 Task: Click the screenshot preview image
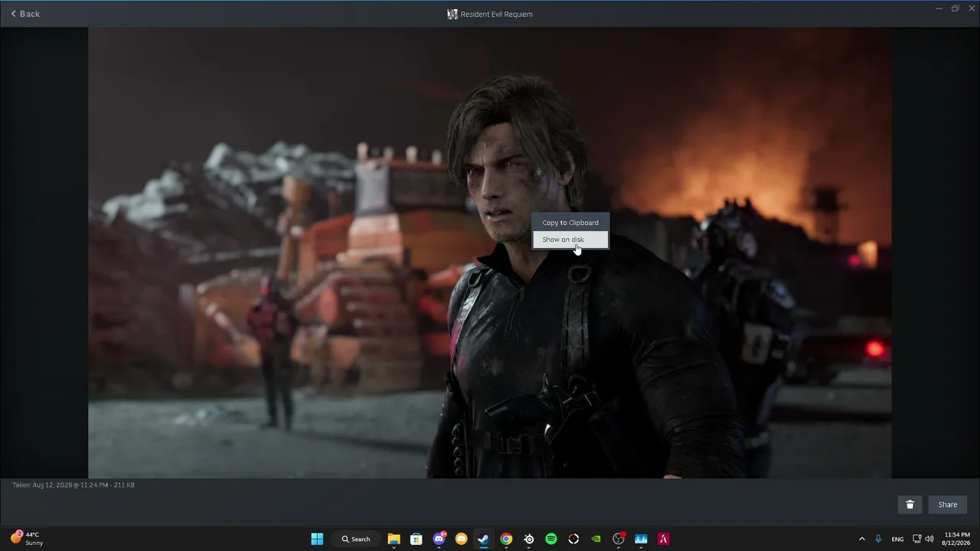(490, 253)
